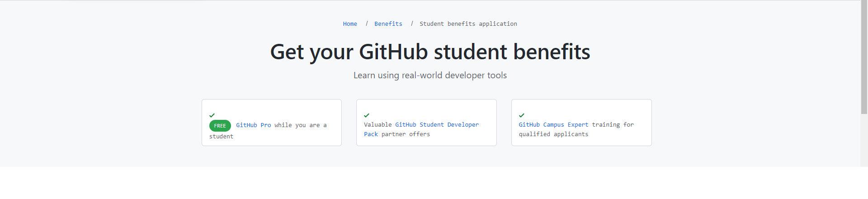Viewport: 868px width, 199px height.
Task: Click the checkmark icon above GitHub Pro
Action: click(x=212, y=115)
